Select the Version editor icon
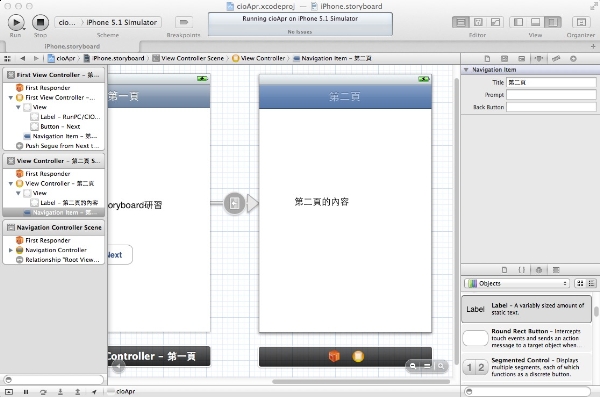The image size is (600, 397). (x=495, y=22)
